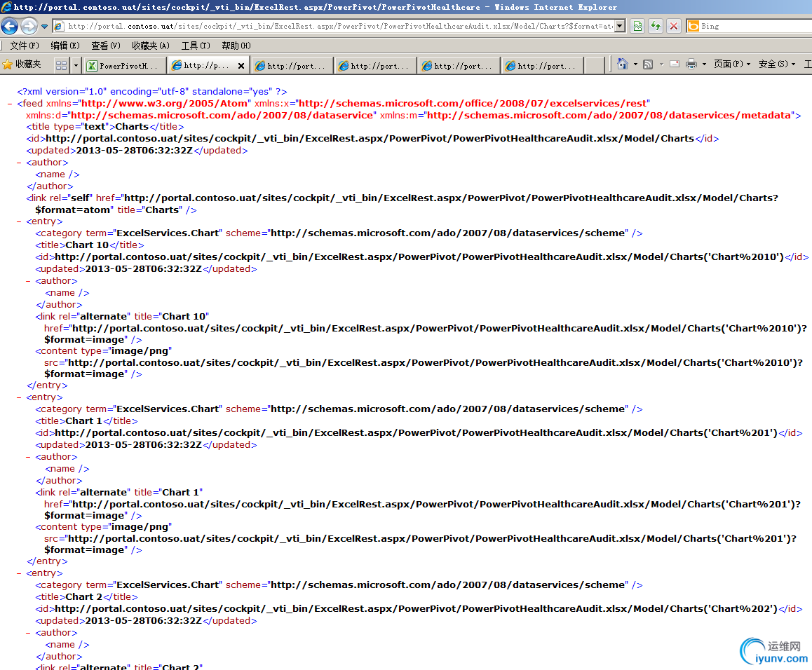
Task: Open the 查看(V) menu
Action: (x=106, y=46)
